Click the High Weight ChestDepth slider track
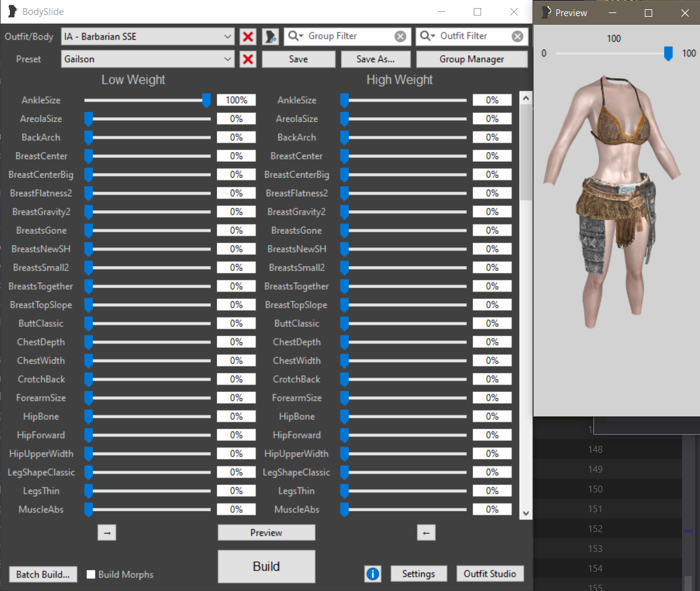This screenshot has width=700, height=591. click(x=404, y=342)
